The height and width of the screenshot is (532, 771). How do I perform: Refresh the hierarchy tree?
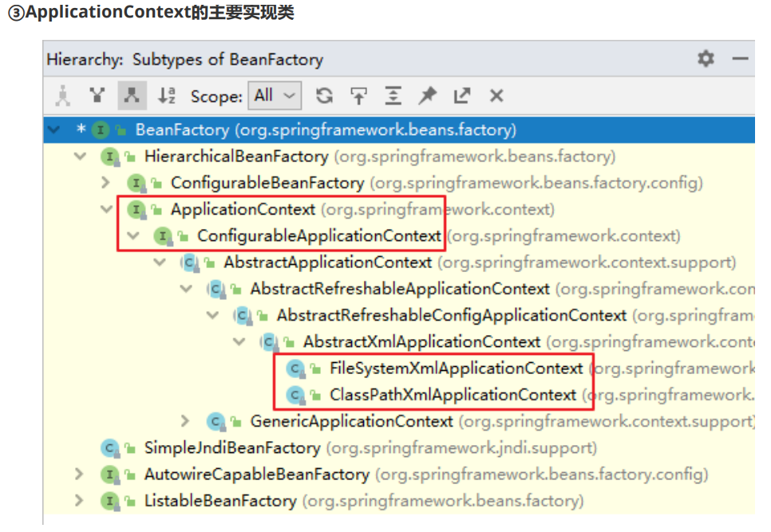(x=324, y=95)
